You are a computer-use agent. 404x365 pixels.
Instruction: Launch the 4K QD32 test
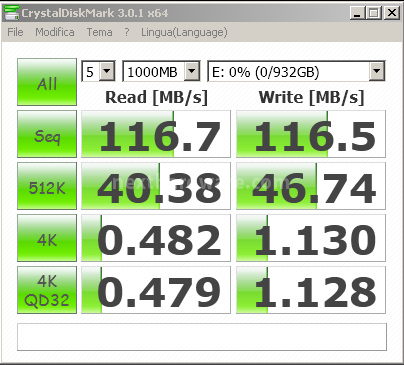click(x=47, y=290)
